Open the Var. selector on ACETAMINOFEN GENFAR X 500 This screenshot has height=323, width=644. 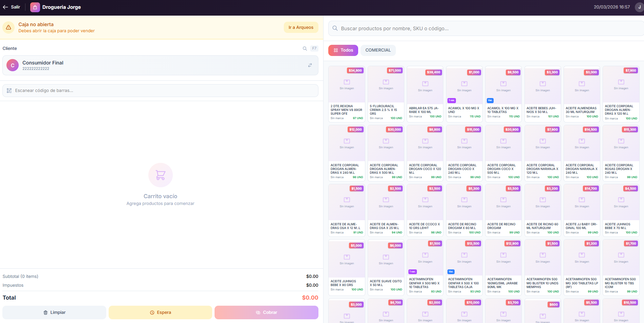click(x=451, y=271)
